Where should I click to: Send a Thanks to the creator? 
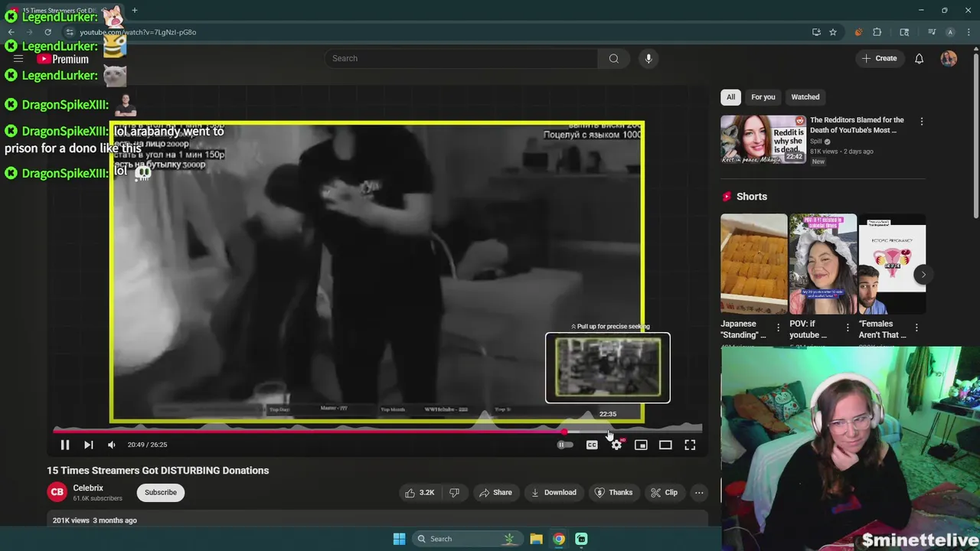(x=614, y=492)
